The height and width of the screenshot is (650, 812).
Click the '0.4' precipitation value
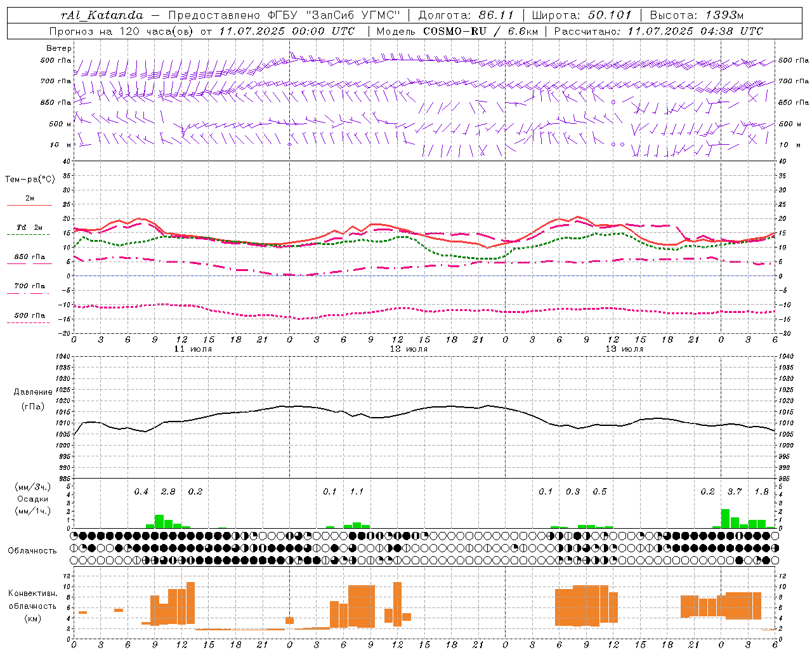click(x=141, y=491)
